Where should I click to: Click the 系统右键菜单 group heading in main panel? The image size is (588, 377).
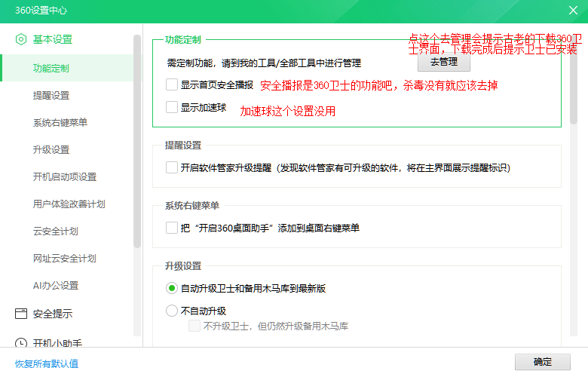(x=192, y=206)
